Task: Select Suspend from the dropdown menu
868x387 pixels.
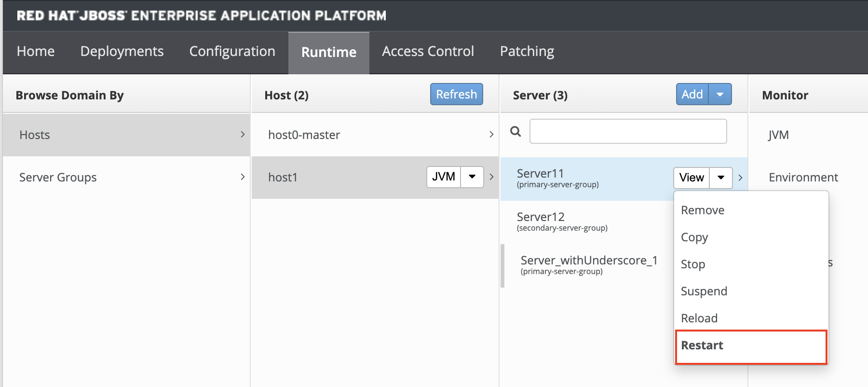Action: pyautogui.click(x=704, y=291)
